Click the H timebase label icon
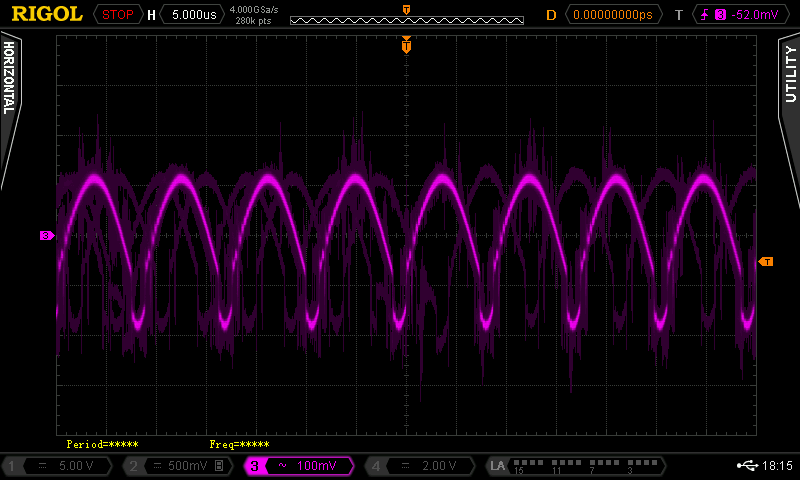The width and height of the screenshot is (800, 480). (x=151, y=15)
